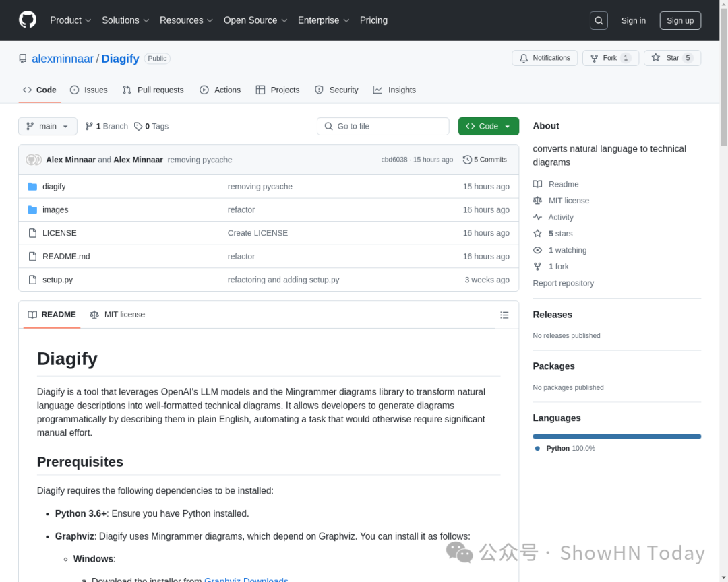Click the tag icon next to 0 Tags

[x=138, y=126]
